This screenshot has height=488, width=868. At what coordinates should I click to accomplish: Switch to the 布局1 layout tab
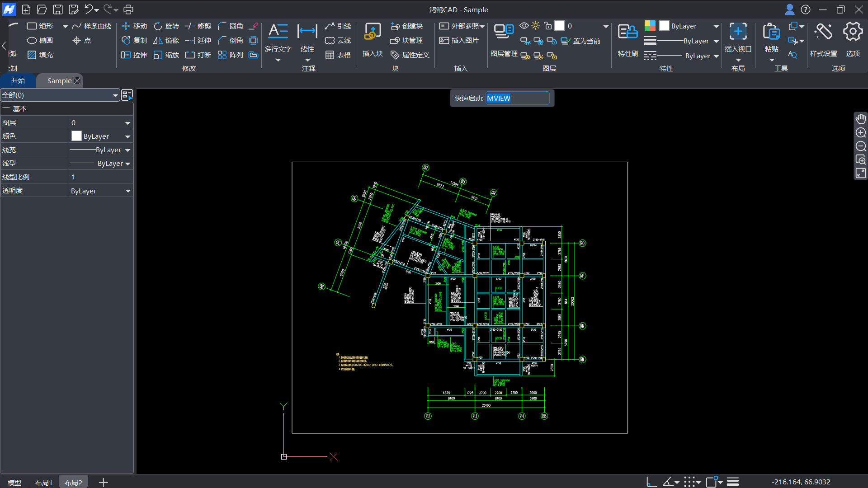(44, 483)
